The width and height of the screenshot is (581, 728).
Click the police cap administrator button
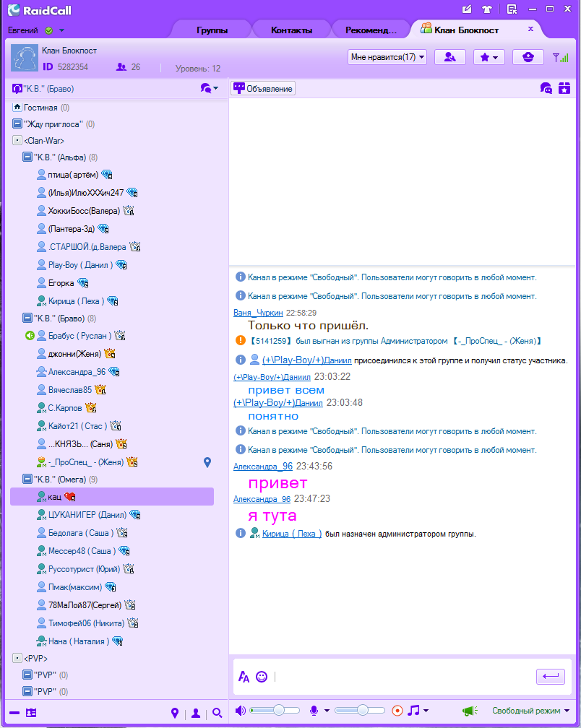coord(528,57)
